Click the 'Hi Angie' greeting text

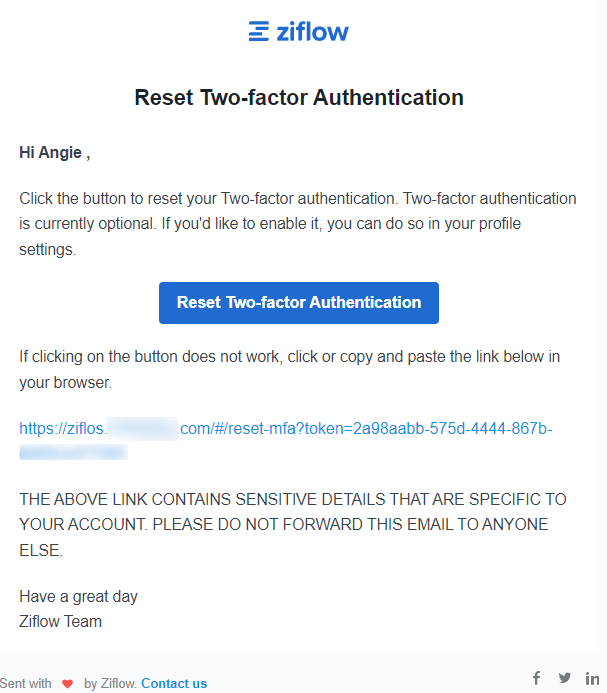coord(54,153)
